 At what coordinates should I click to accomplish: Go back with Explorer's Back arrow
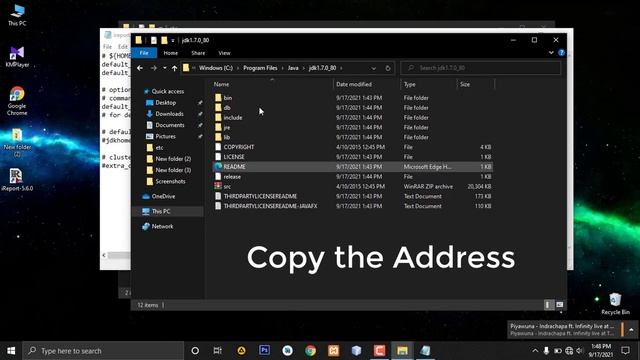click(x=140, y=68)
